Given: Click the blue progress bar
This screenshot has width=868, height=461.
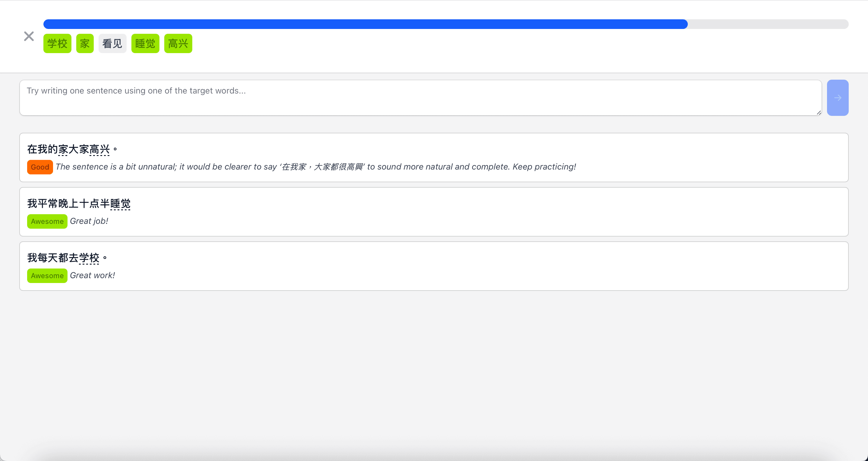Looking at the screenshot, I should tap(365, 24).
